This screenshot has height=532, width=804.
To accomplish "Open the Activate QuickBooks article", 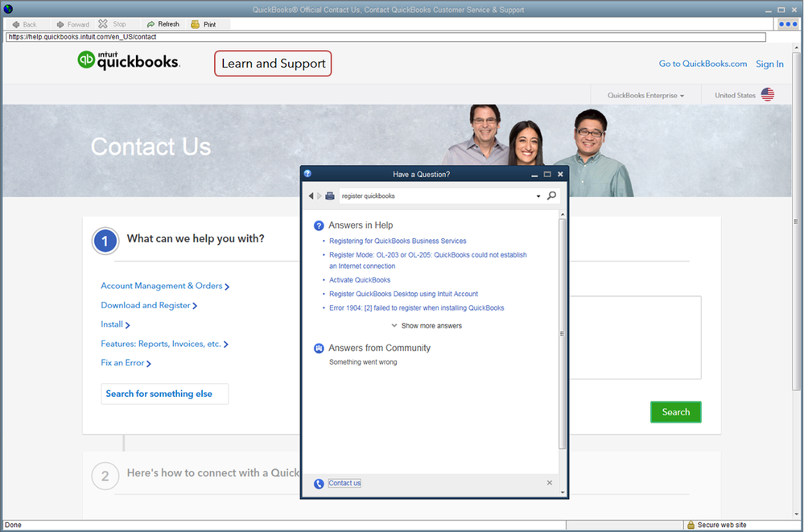I will pyautogui.click(x=360, y=279).
